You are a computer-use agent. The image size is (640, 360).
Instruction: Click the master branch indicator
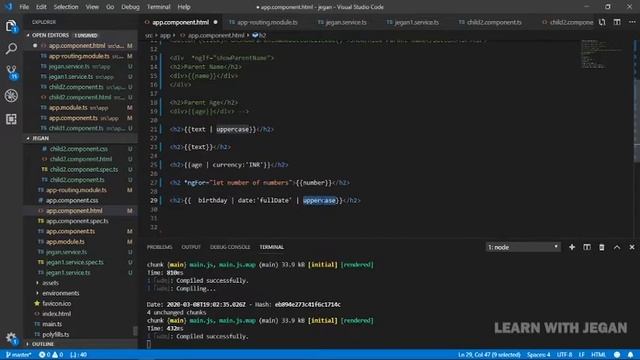18,355
